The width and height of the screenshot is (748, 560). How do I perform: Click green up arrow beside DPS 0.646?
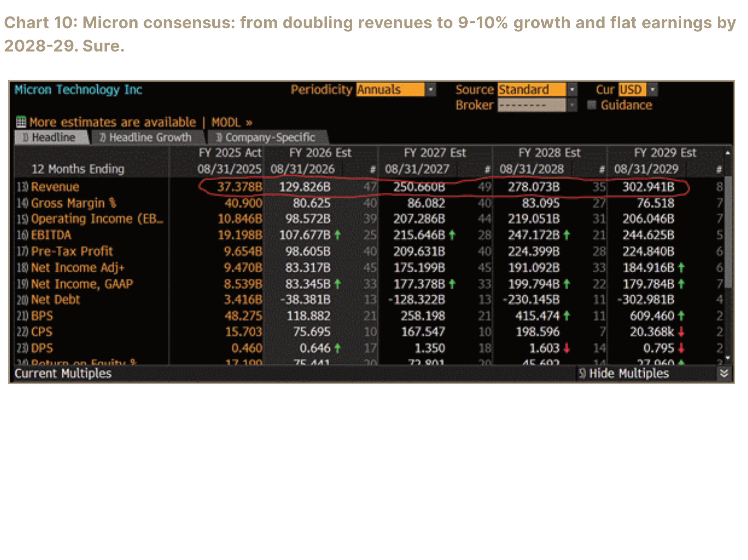[x=337, y=348]
